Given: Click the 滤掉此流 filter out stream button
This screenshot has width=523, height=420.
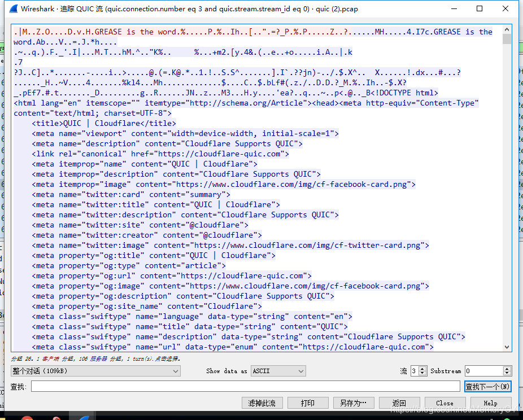Looking at the screenshot, I should [262, 403].
